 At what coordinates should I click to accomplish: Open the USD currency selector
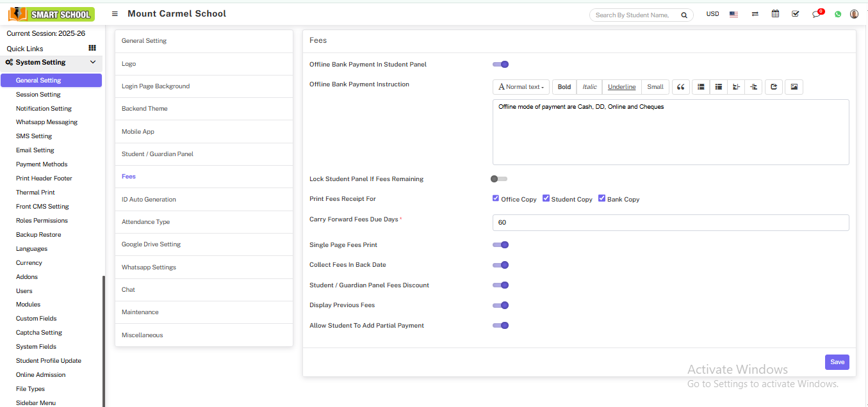point(712,14)
